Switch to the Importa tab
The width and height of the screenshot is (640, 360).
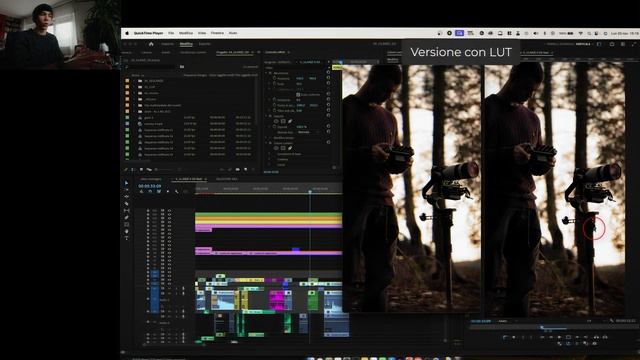point(167,44)
